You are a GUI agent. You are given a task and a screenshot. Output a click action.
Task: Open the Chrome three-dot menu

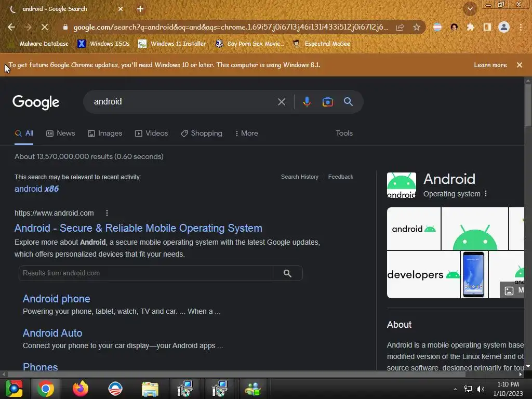[521, 27]
